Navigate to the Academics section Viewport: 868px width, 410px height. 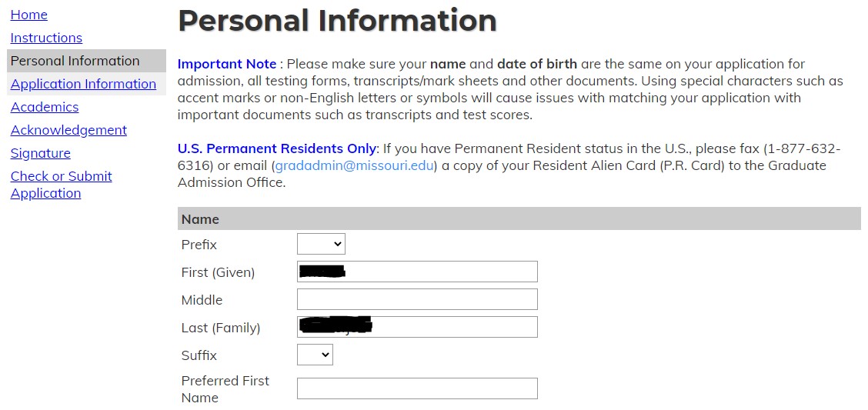[x=45, y=107]
